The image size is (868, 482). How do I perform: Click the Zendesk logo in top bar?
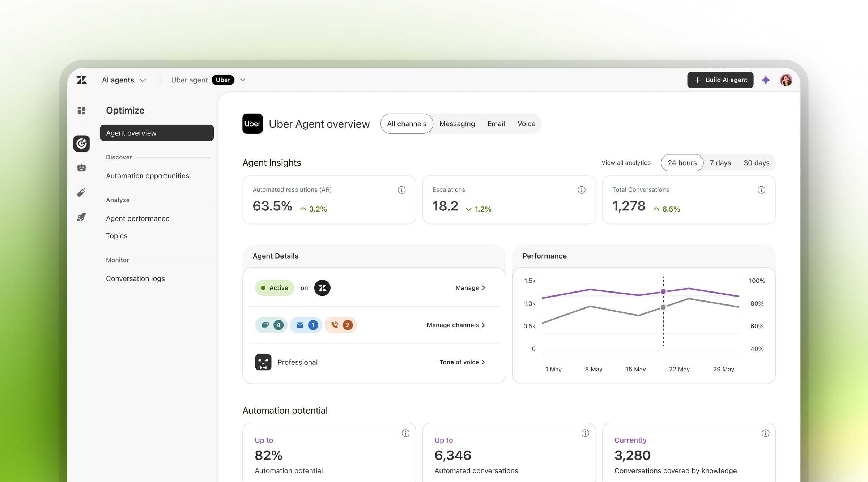click(82, 80)
